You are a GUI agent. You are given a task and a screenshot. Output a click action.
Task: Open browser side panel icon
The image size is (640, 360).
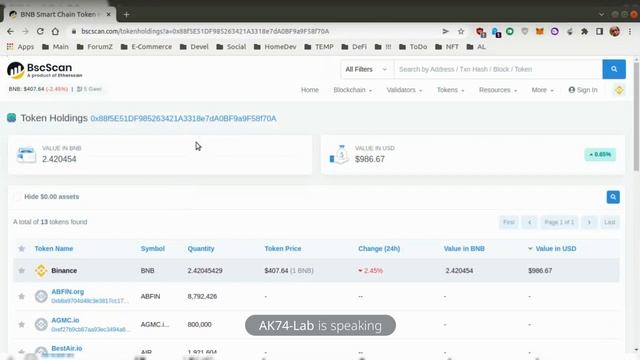tap(599, 31)
